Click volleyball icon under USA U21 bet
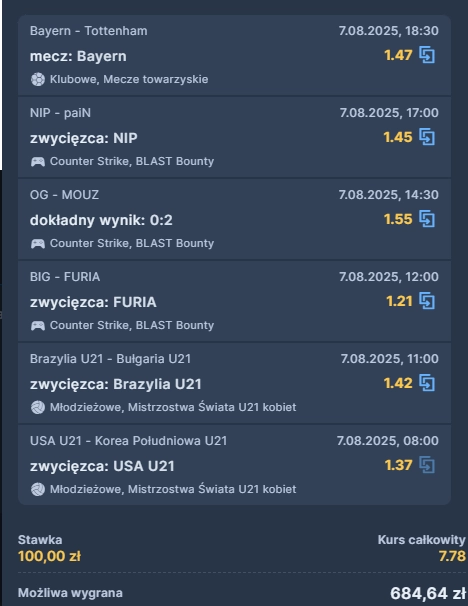 click(x=37, y=489)
